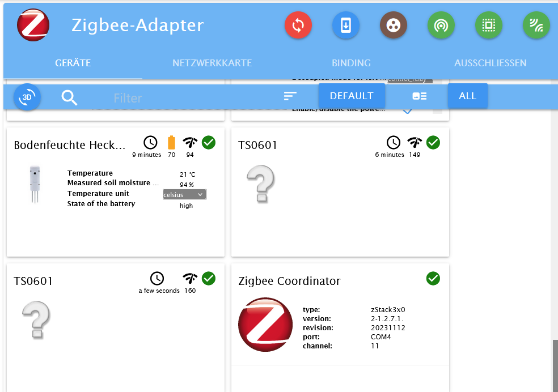Click the DEFAULT button
The height and width of the screenshot is (392, 558).
pyautogui.click(x=352, y=96)
